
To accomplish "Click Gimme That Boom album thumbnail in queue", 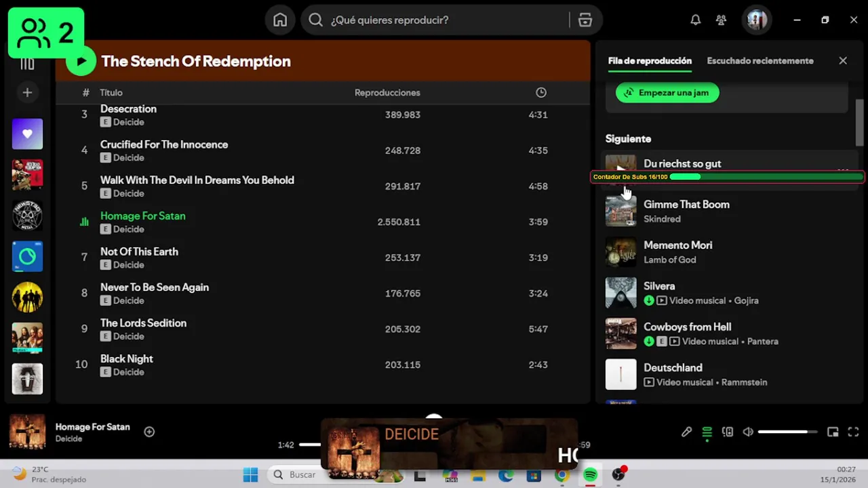I will (x=620, y=211).
